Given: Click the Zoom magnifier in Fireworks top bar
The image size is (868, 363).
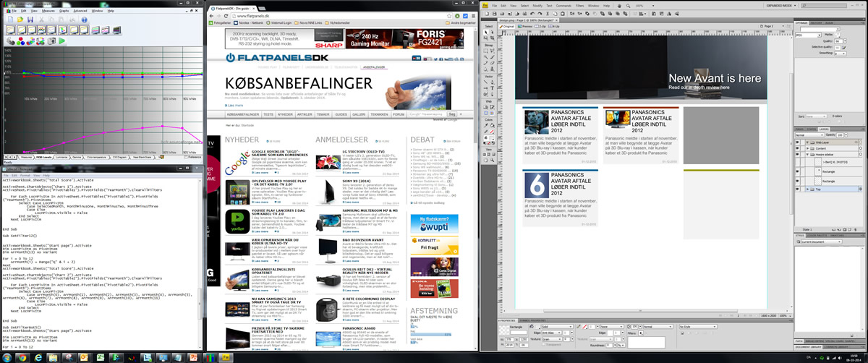Looking at the screenshot, I should click(x=628, y=6).
